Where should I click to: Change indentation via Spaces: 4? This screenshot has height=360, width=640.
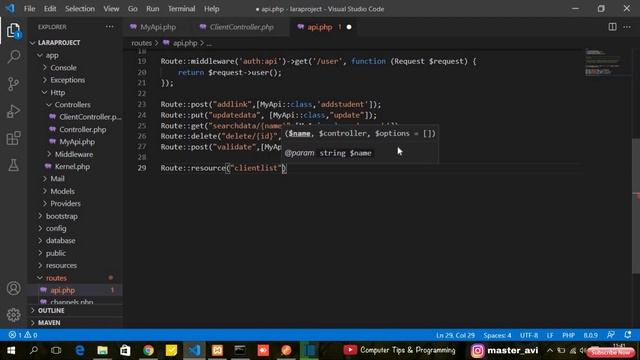coord(497,335)
